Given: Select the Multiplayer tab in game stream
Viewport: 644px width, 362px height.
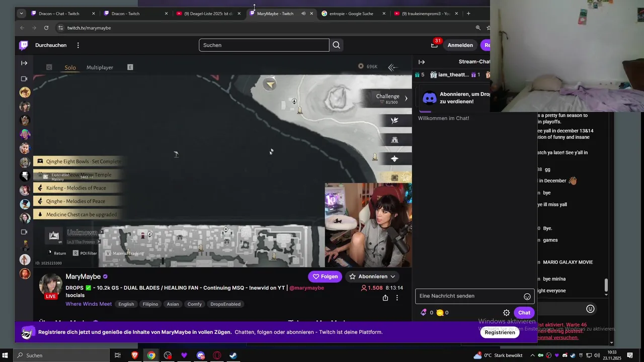Looking at the screenshot, I should click(x=100, y=67).
